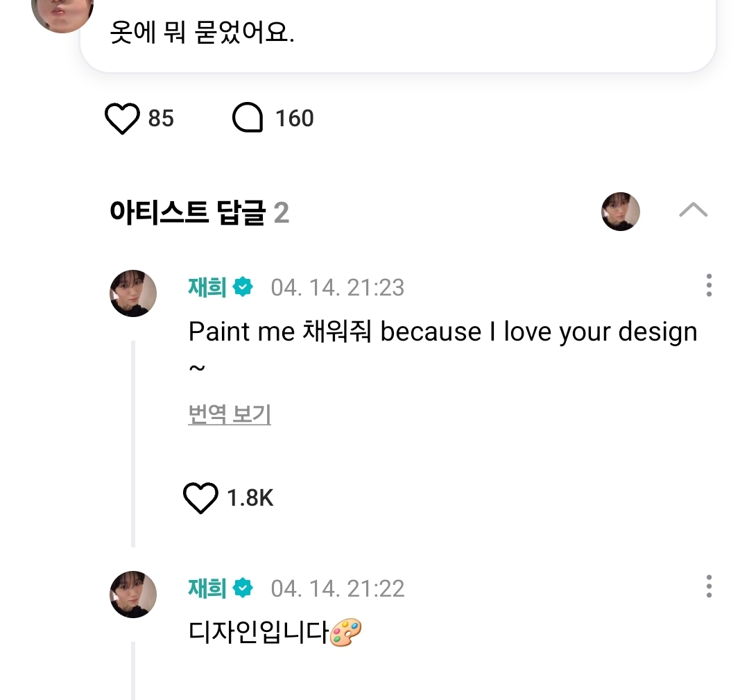Tap the palette emoji in the 디자인입니다 reply

[345, 632]
